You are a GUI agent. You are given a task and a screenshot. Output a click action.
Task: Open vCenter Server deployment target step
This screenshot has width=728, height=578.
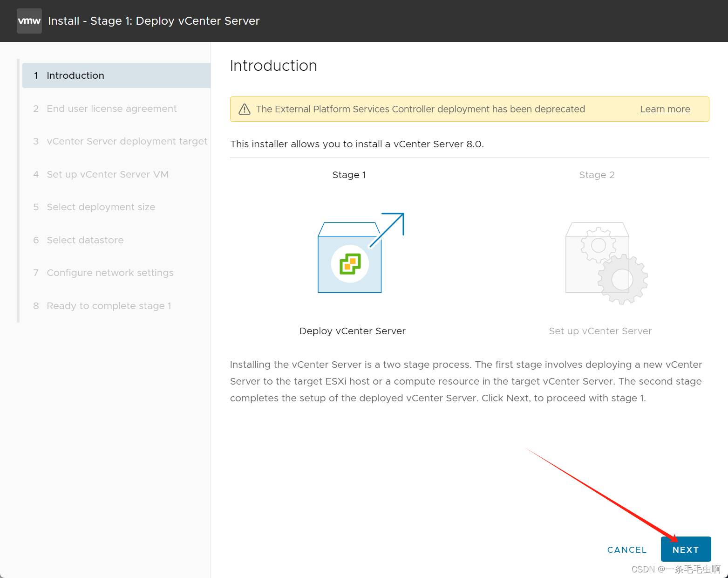pos(127,141)
